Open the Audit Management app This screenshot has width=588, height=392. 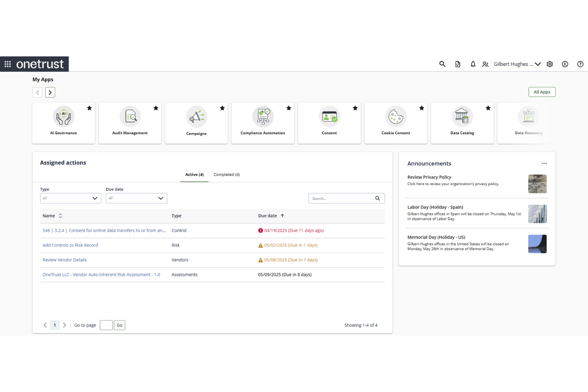pos(130,121)
